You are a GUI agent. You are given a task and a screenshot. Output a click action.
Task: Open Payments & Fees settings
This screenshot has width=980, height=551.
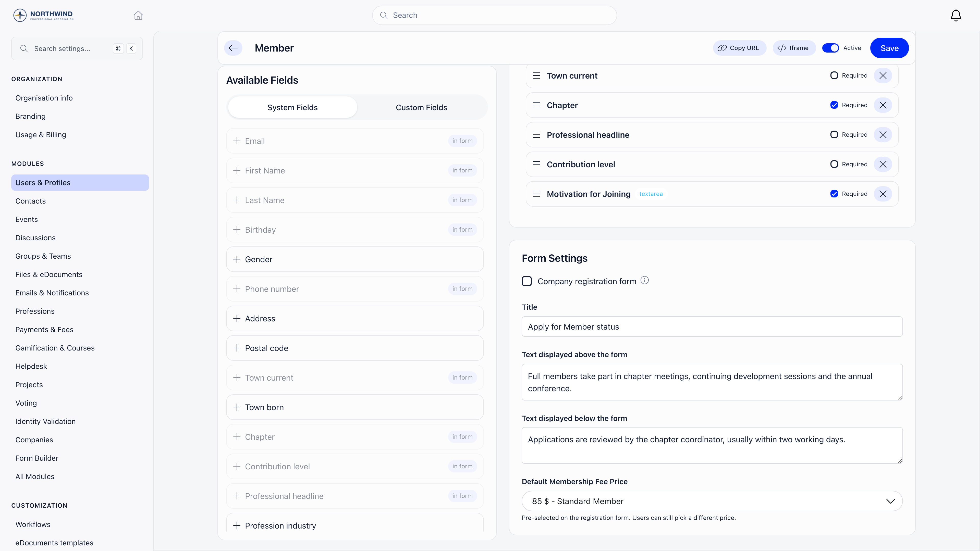tap(44, 330)
